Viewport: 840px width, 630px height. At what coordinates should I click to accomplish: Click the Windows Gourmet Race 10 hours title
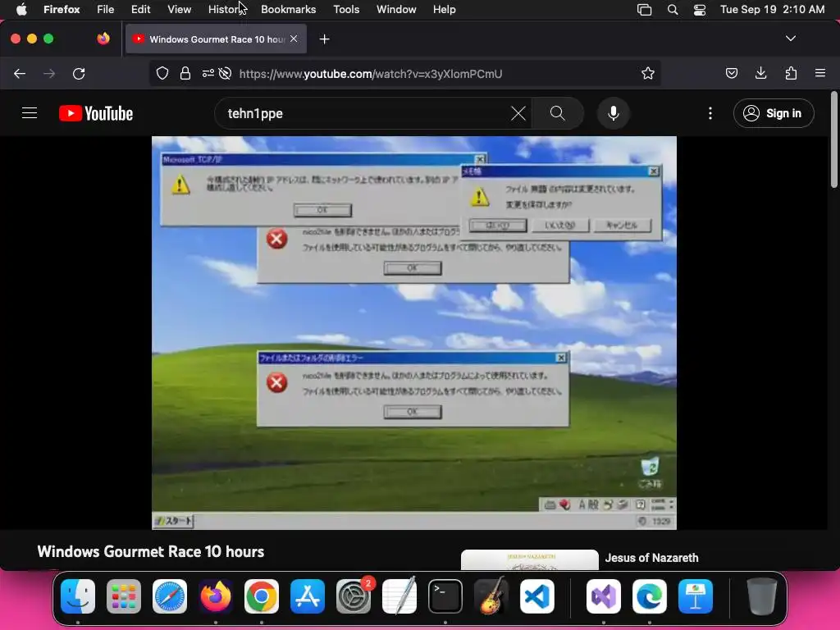coord(151,552)
